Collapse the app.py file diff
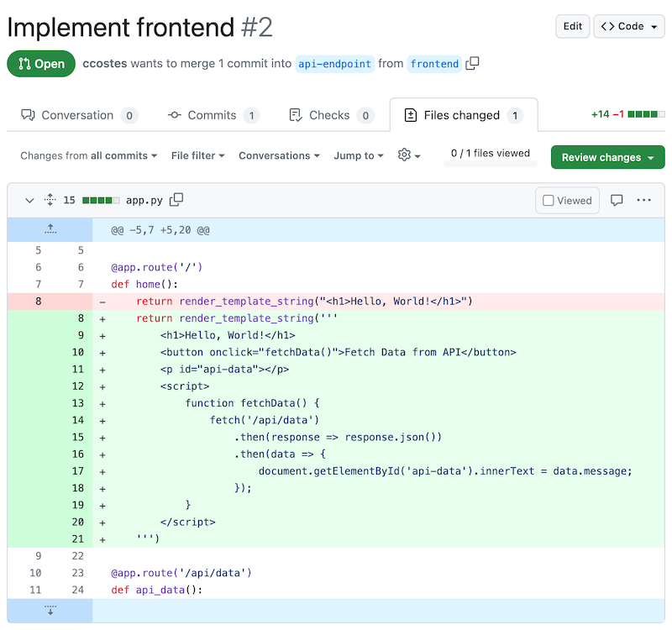Image resolution: width=672 pixels, height=630 pixels. click(x=29, y=200)
